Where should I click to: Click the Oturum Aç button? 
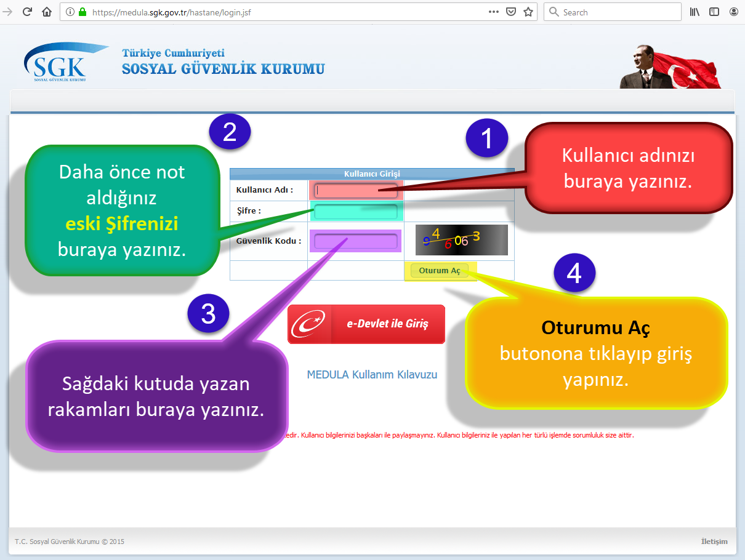[x=440, y=271]
